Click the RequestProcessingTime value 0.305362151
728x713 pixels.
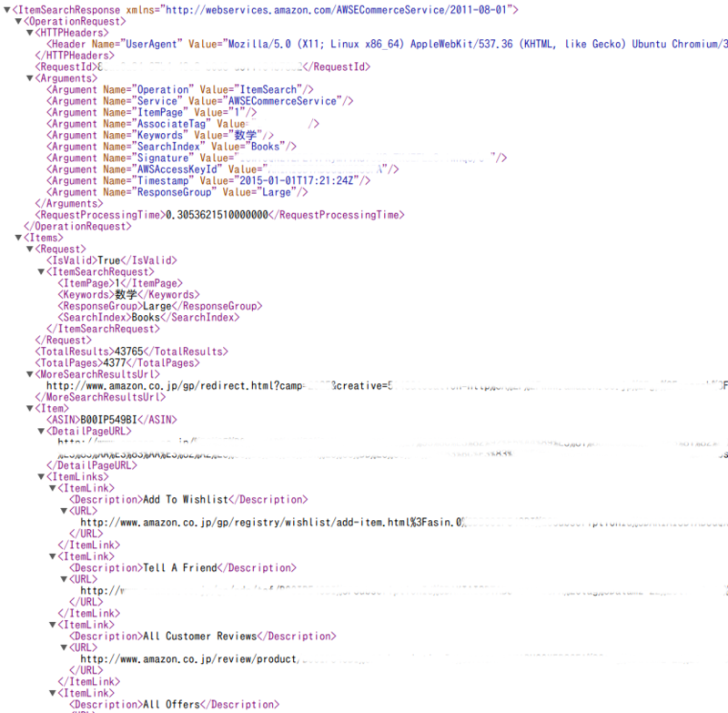[x=217, y=215]
